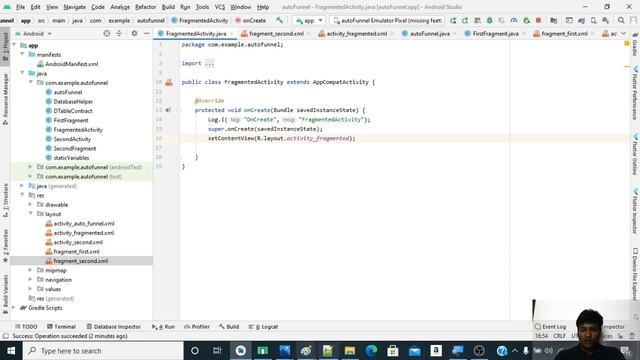Expand the navigation folder
This screenshot has height=360, width=640.
[x=30, y=280]
